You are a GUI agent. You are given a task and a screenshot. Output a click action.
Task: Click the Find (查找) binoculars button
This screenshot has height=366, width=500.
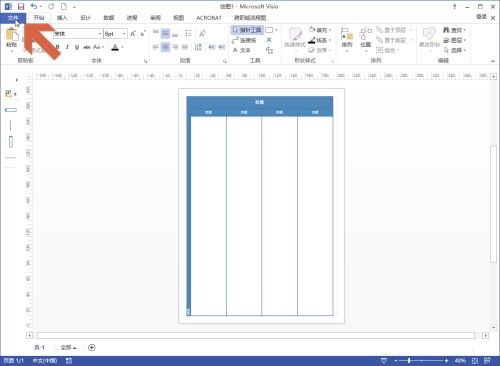[x=454, y=30]
